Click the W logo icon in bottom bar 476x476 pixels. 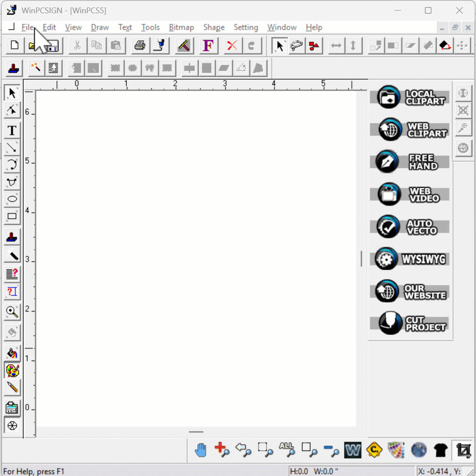tap(353, 450)
